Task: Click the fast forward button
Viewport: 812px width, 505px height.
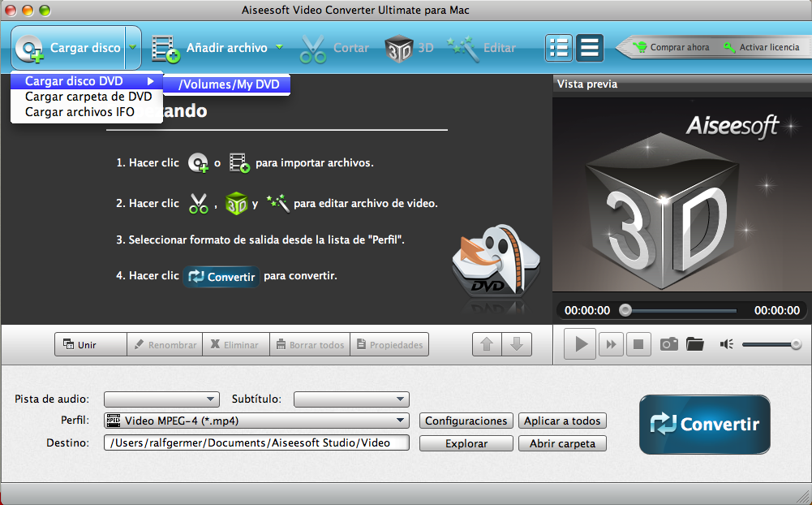Action: coord(611,344)
